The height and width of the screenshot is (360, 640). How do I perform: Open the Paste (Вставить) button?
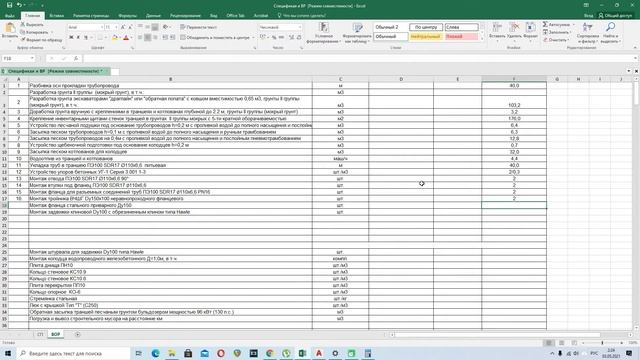pyautogui.click(x=10, y=31)
